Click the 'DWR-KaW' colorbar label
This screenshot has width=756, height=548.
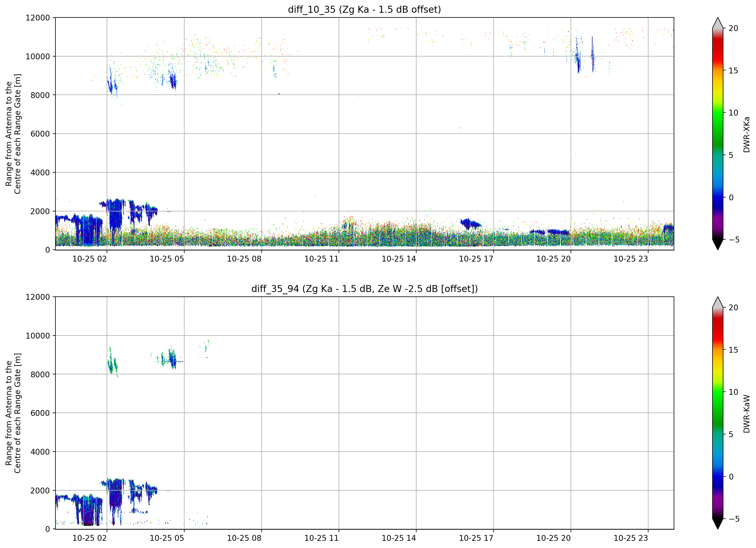coord(746,414)
